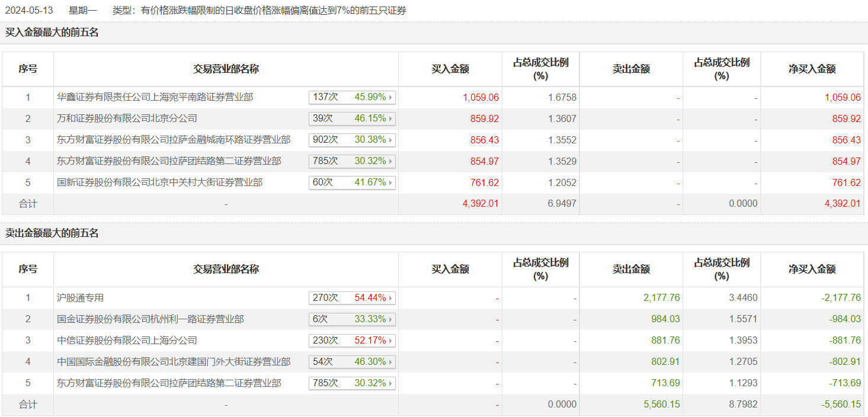Select the 卖出金额最大的前五名 section heading
The height and width of the screenshot is (417, 868).
(52, 233)
